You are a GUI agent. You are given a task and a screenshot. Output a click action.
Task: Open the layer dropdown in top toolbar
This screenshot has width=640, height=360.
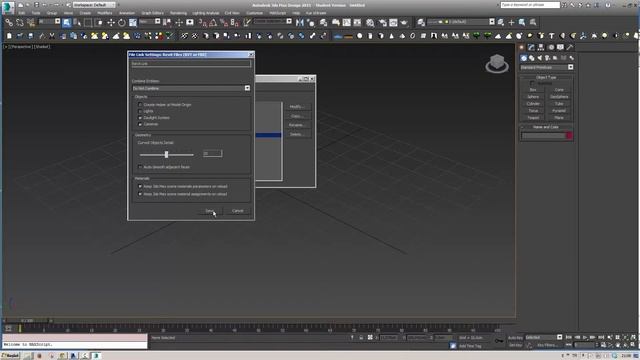pos(461,22)
